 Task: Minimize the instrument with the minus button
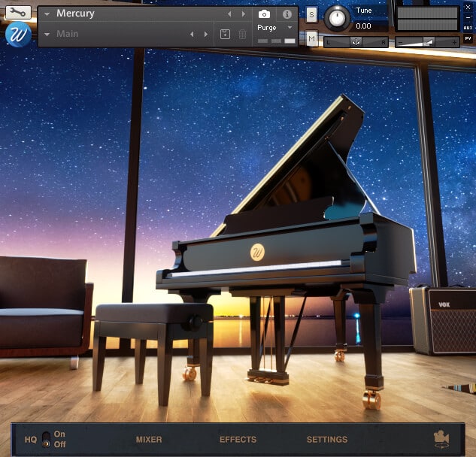pos(468,17)
